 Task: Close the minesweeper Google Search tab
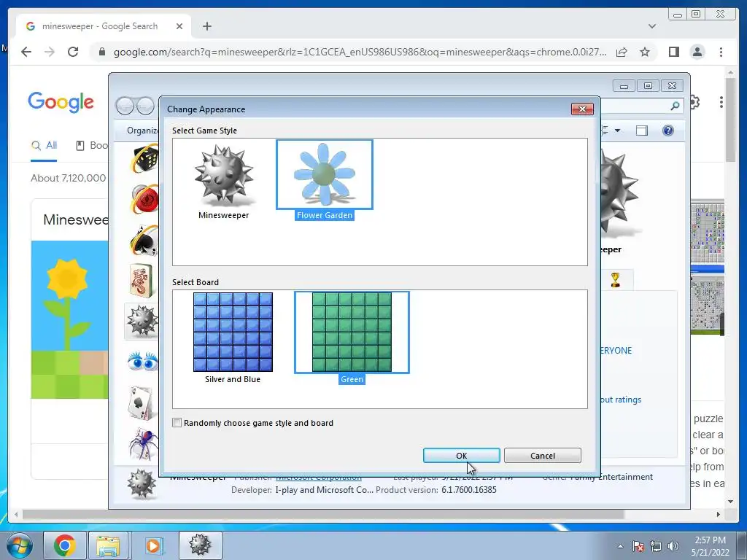click(179, 26)
